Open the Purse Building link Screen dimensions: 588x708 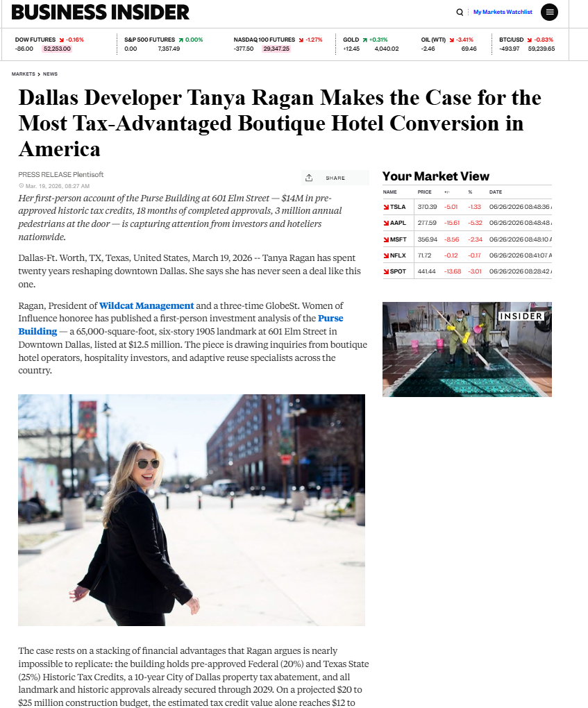click(180, 325)
